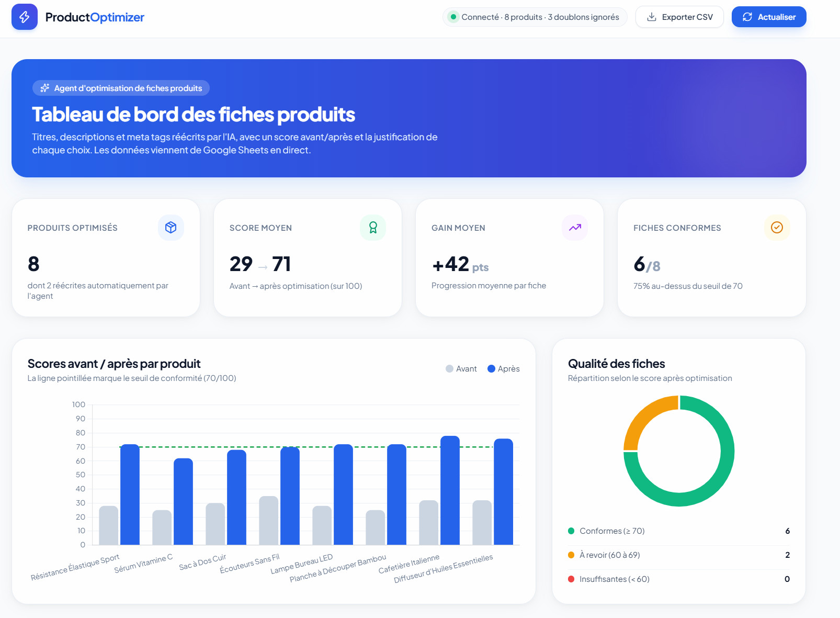Click the trending arrow icon in Gain moyen card
Screen dimensions: 840x618
[575, 228]
